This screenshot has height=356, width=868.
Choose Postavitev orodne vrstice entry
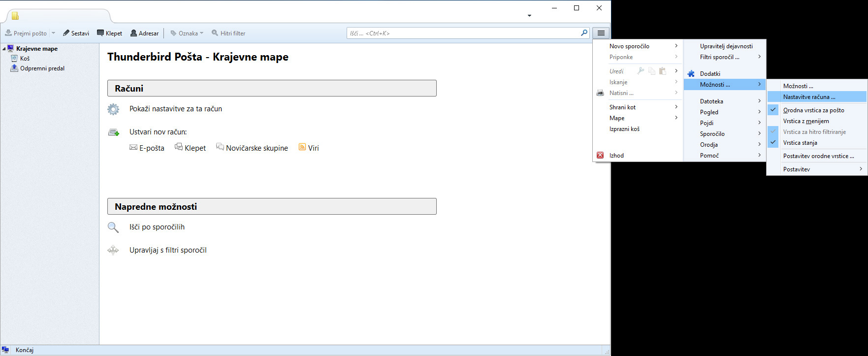click(x=817, y=156)
